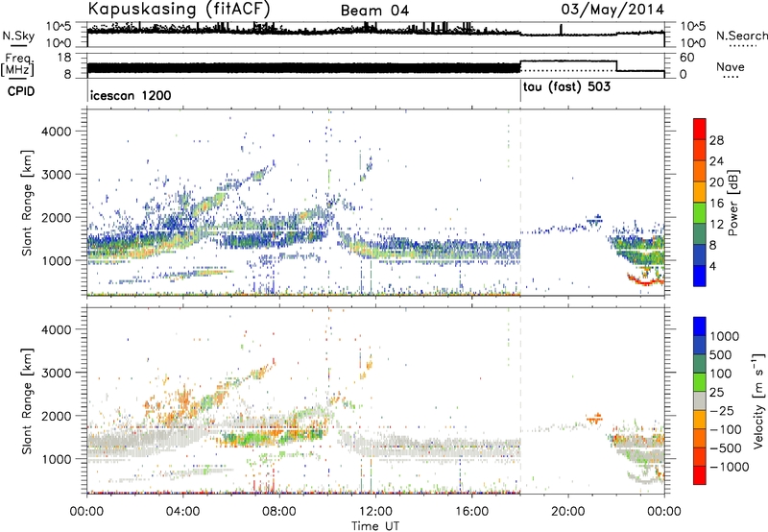768x532 pixels.
Task: Click the 03/May/2014 date label
Action: [612, 10]
